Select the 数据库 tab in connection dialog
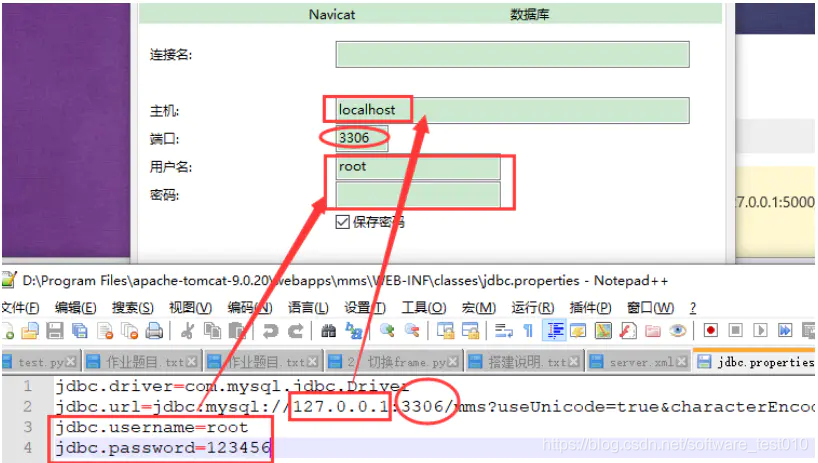818x463 pixels. 530,15
